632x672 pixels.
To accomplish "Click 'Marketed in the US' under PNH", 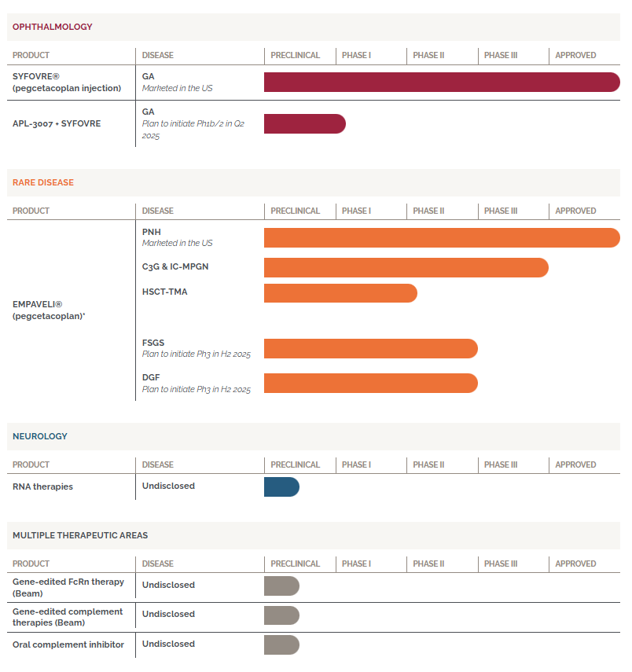I will 177,243.
